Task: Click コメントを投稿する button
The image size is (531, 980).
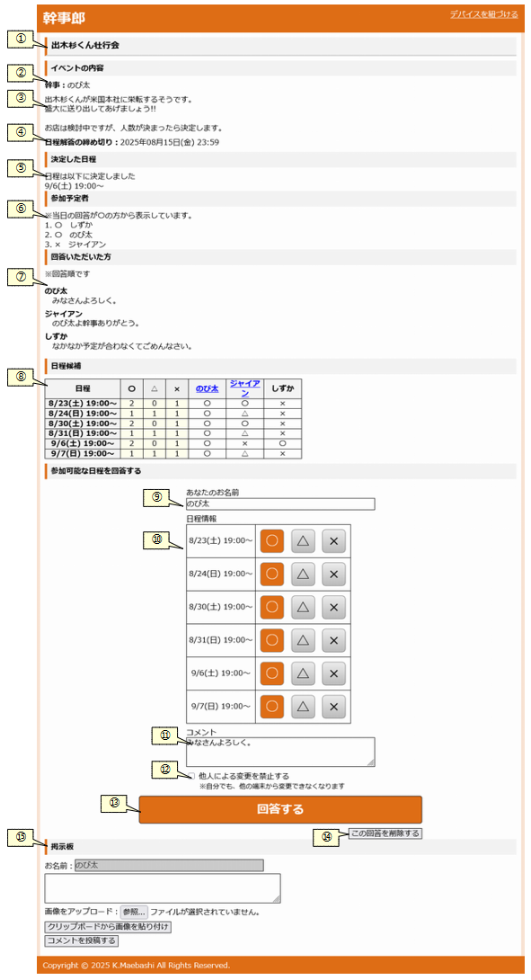Action: click(x=81, y=941)
